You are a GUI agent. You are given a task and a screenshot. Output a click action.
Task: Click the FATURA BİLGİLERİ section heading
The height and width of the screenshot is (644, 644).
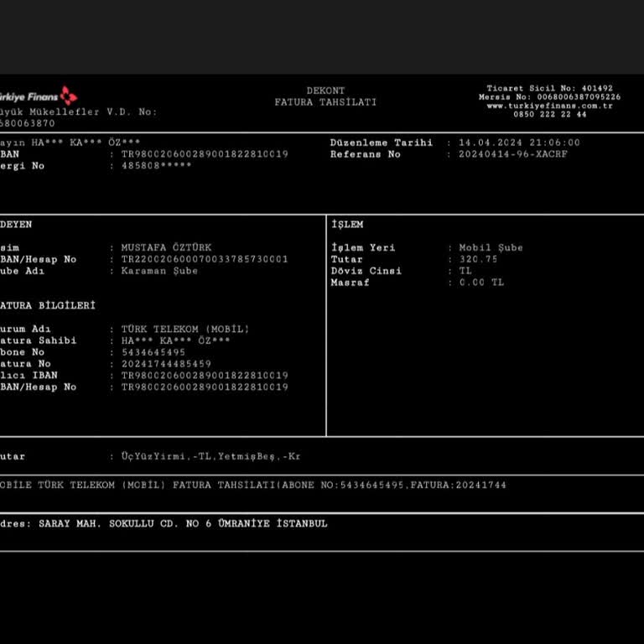tap(47, 305)
